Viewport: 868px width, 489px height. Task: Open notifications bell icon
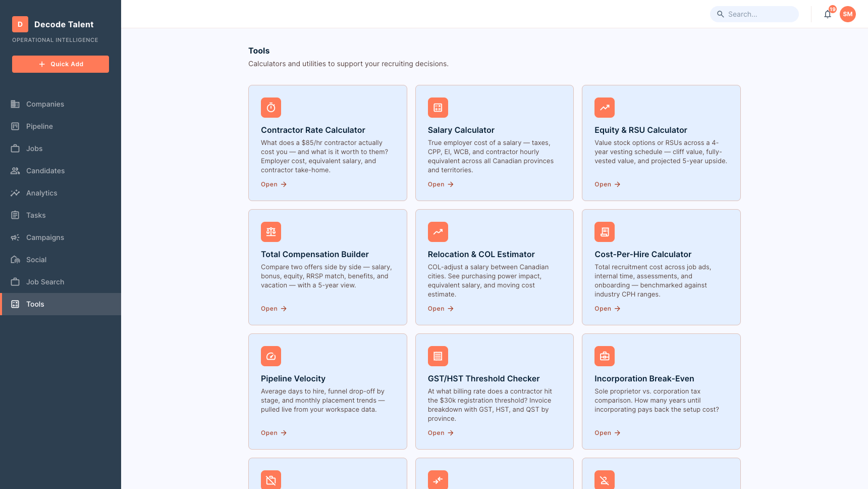[828, 14]
